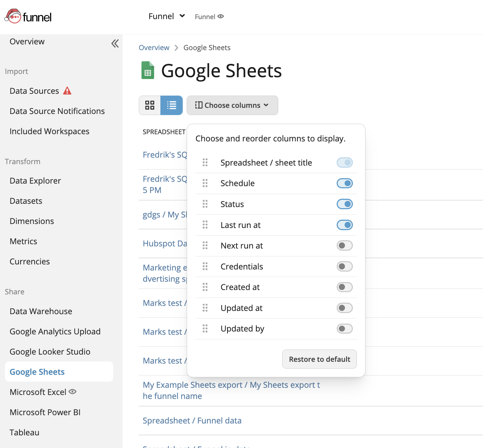Open Microsoft Excel share option
The height and width of the screenshot is (448, 483).
pos(38,392)
